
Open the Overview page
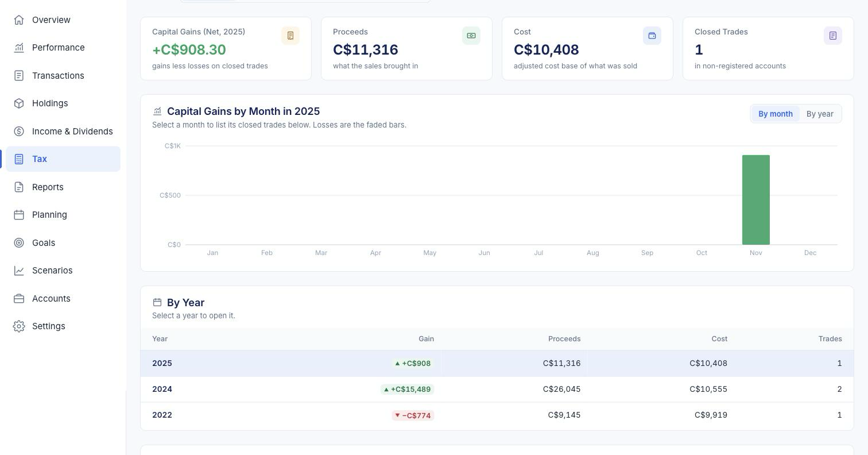[63, 20]
